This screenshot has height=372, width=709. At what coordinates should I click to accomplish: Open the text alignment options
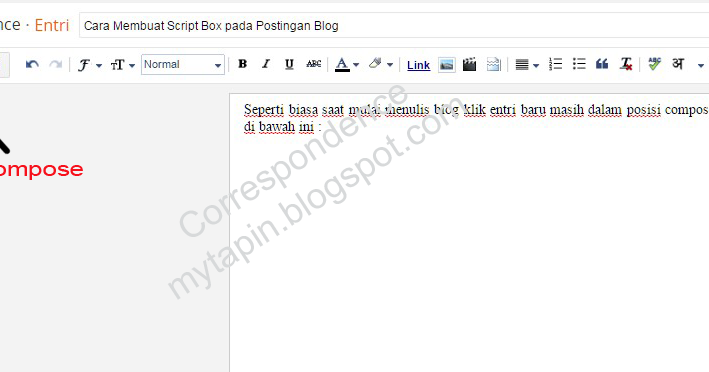[522, 65]
